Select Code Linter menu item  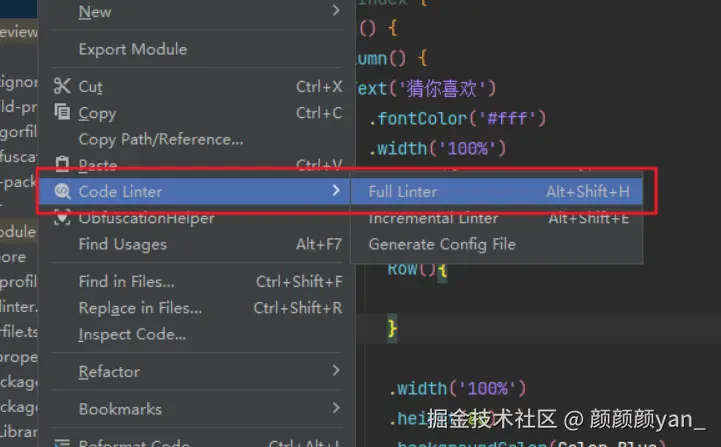pyautogui.click(x=195, y=191)
